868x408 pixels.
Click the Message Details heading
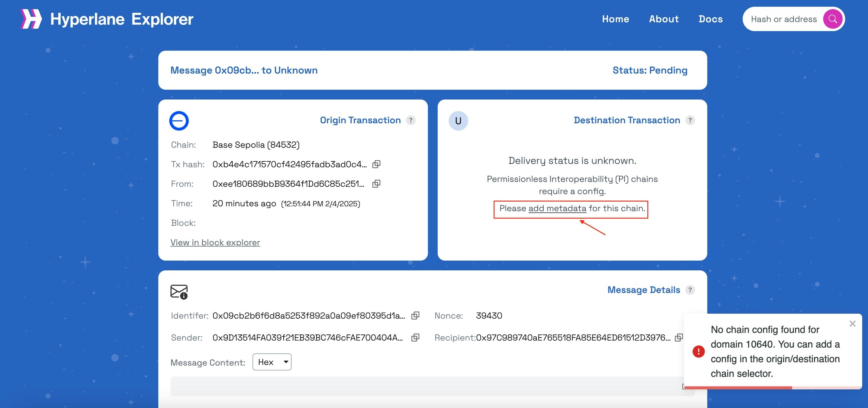[x=643, y=290]
